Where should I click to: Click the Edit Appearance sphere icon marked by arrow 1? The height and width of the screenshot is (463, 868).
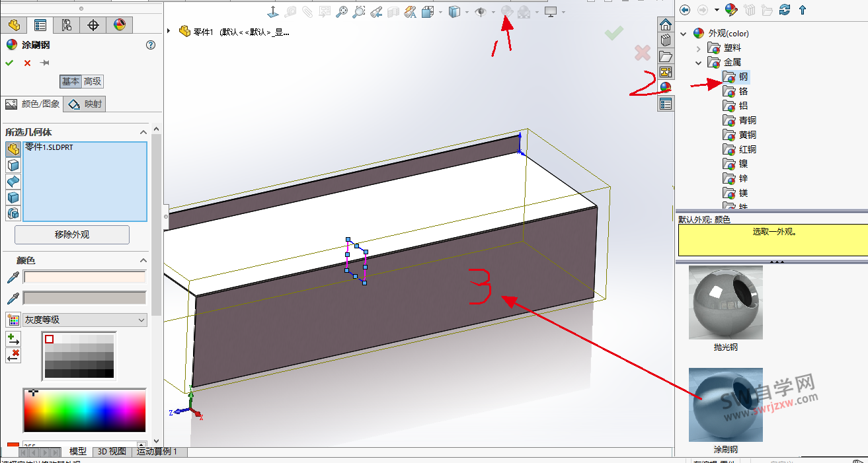pos(506,11)
